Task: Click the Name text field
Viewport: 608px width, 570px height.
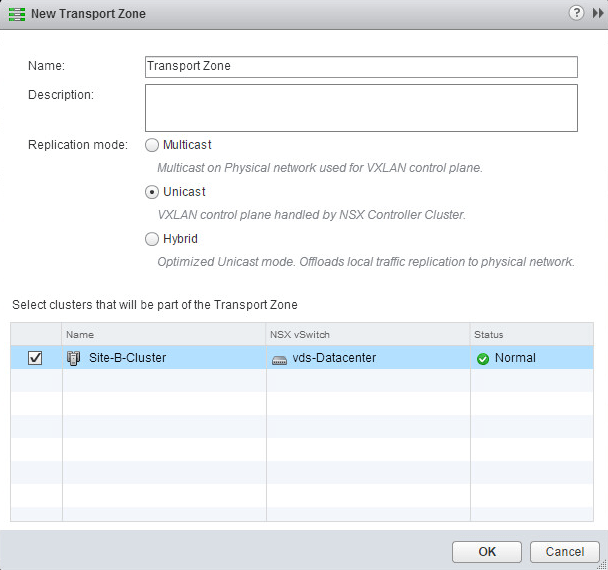Action: pyautogui.click(x=361, y=66)
